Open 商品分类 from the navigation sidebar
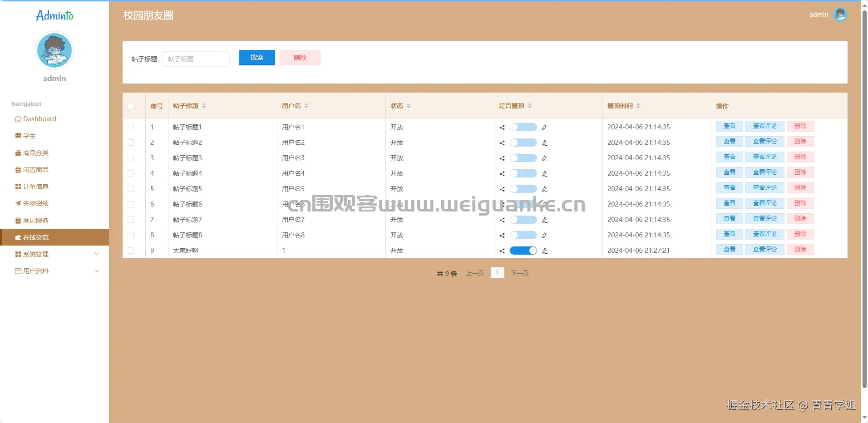Viewport: 868px width, 423px height. (35, 152)
